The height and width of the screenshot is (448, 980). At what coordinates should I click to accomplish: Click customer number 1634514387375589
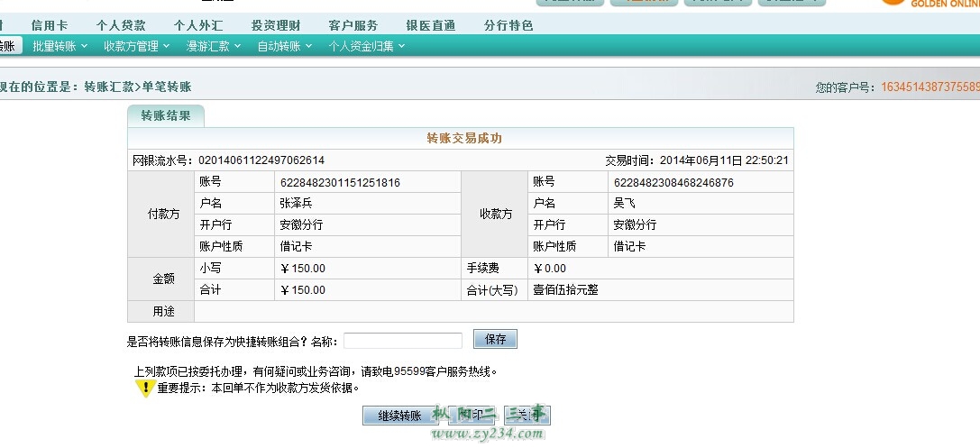[x=930, y=87]
